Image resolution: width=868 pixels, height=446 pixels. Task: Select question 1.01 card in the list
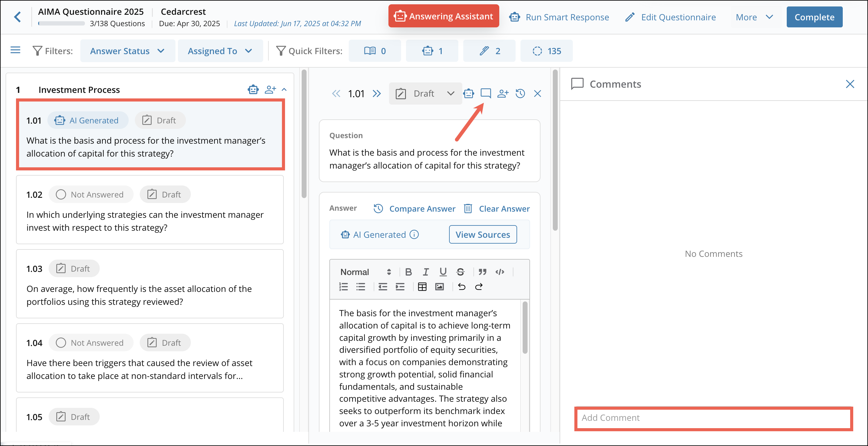(x=150, y=135)
